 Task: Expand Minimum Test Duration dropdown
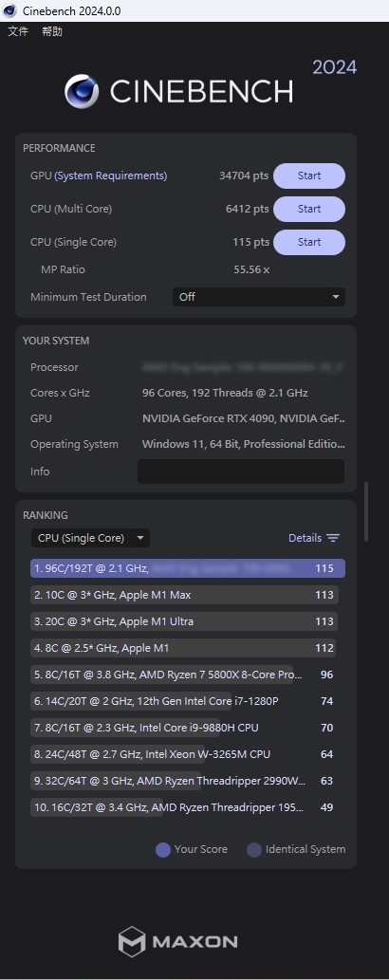tap(259, 297)
